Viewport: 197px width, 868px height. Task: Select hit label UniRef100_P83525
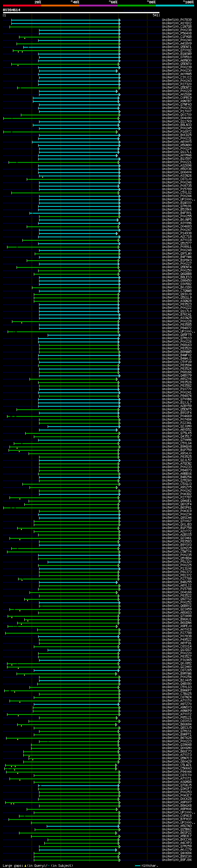coord(177,457)
